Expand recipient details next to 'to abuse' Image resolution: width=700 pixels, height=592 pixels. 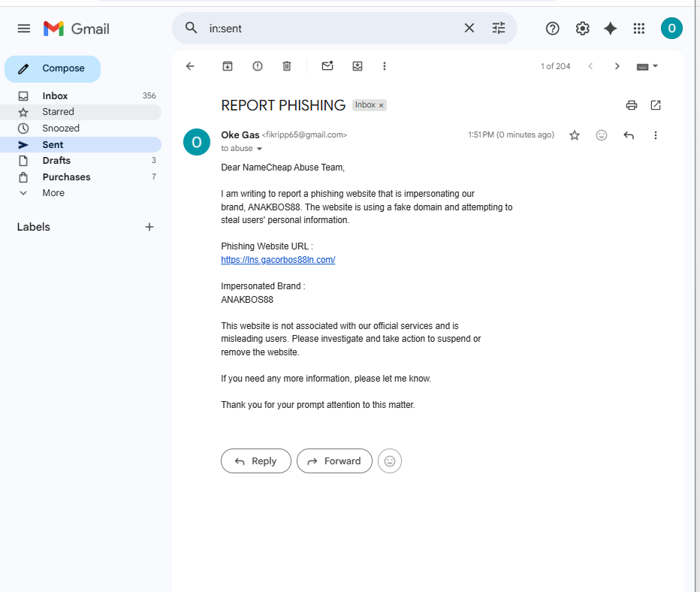pyautogui.click(x=259, y=149)
